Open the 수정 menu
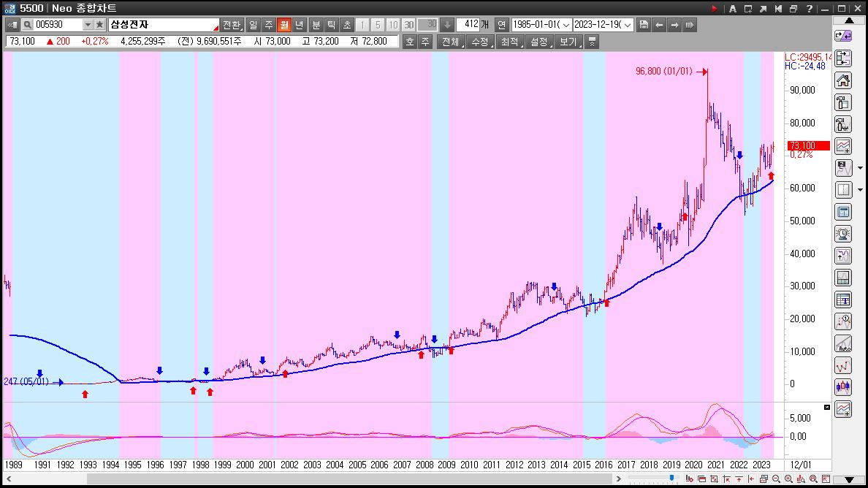The height and width of the screenshot is (488, 868). point(481,42)
